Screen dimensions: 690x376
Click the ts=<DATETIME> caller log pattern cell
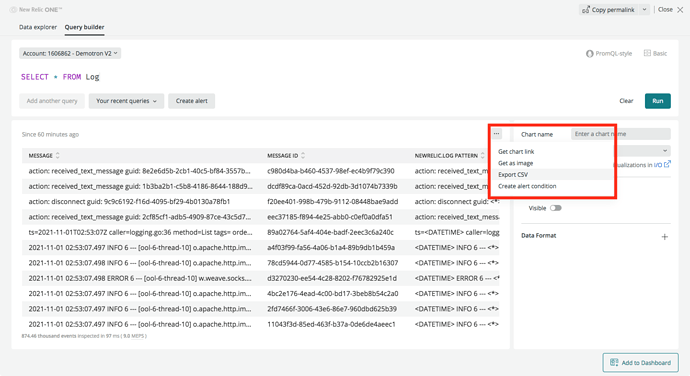pyautogui.click(x=457, y=232)
